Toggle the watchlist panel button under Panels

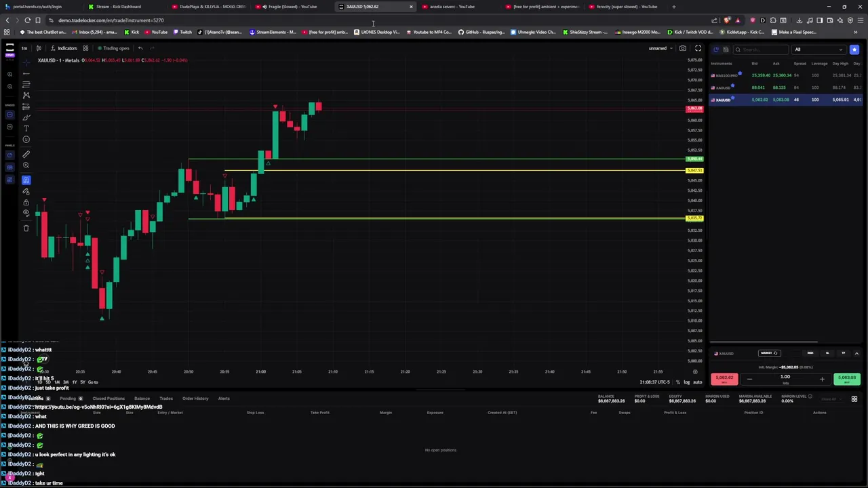9,167
